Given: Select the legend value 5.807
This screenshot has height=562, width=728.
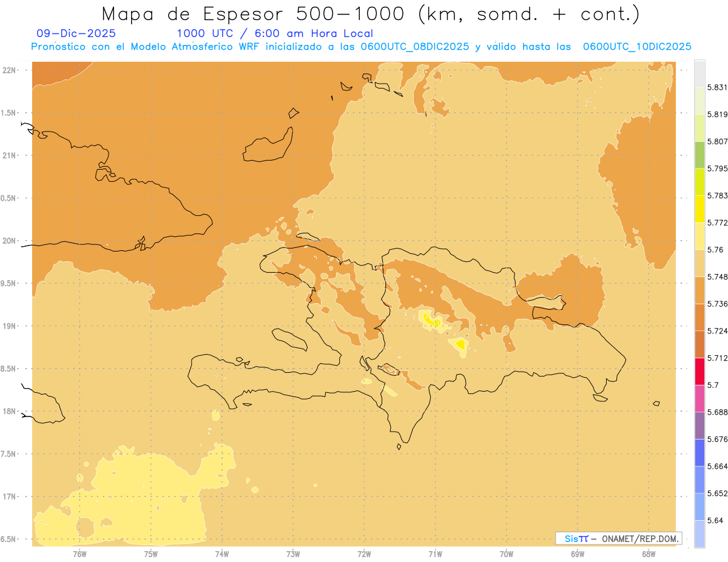Looking at the screenshot, I should 718,141.
